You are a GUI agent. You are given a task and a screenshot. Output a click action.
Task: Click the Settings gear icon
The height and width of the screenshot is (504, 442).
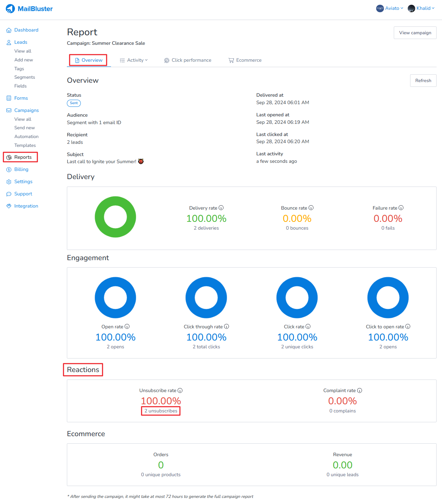pyautogui.click(x=9, y=182)
